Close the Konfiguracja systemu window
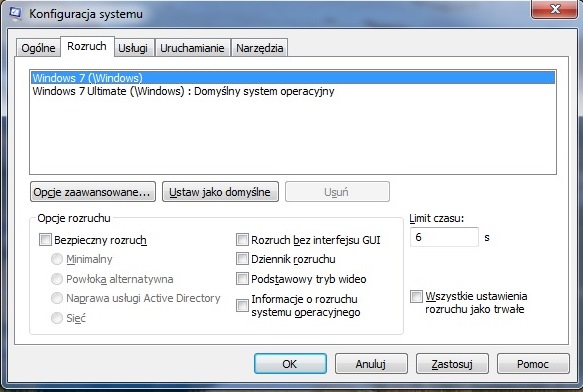 (x=555, y=9)
